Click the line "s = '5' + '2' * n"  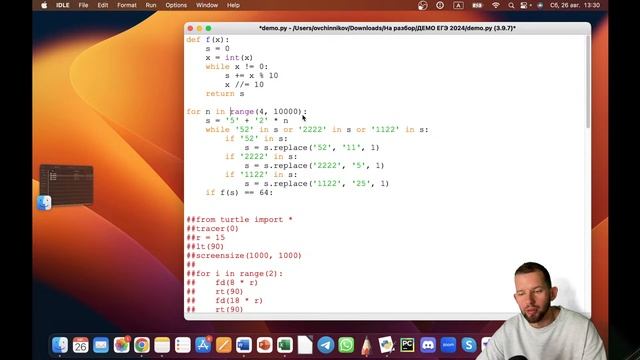[x=247, y=120]
